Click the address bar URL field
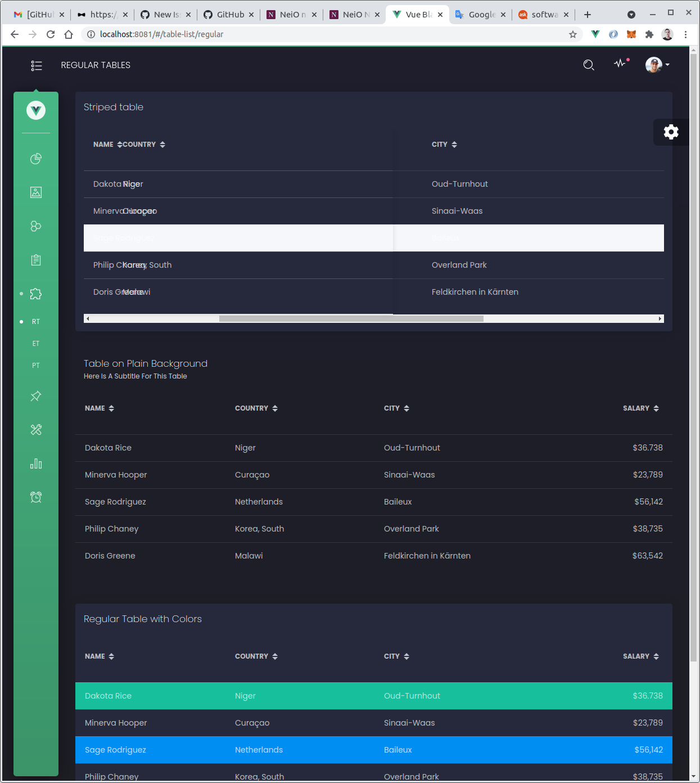This screenshot has width=700, height=783. (332, 34)
